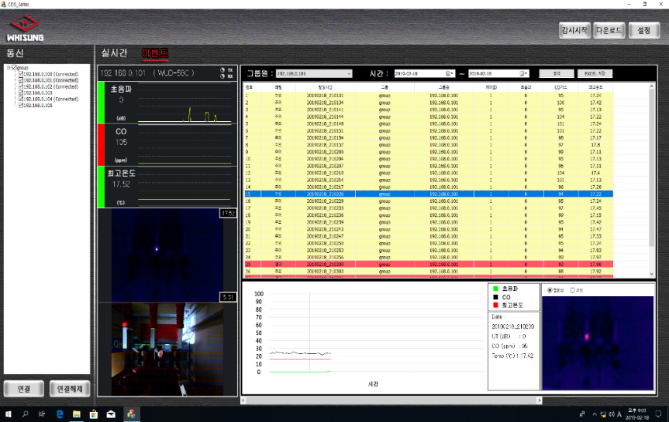This screenshot has height=422, width=669.
Task: Switch to the 이벤트 tab
Action: 156,53
